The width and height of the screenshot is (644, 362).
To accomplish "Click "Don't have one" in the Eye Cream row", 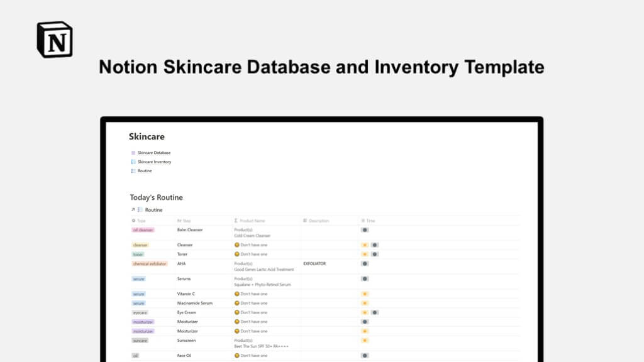I will [254, 312].
